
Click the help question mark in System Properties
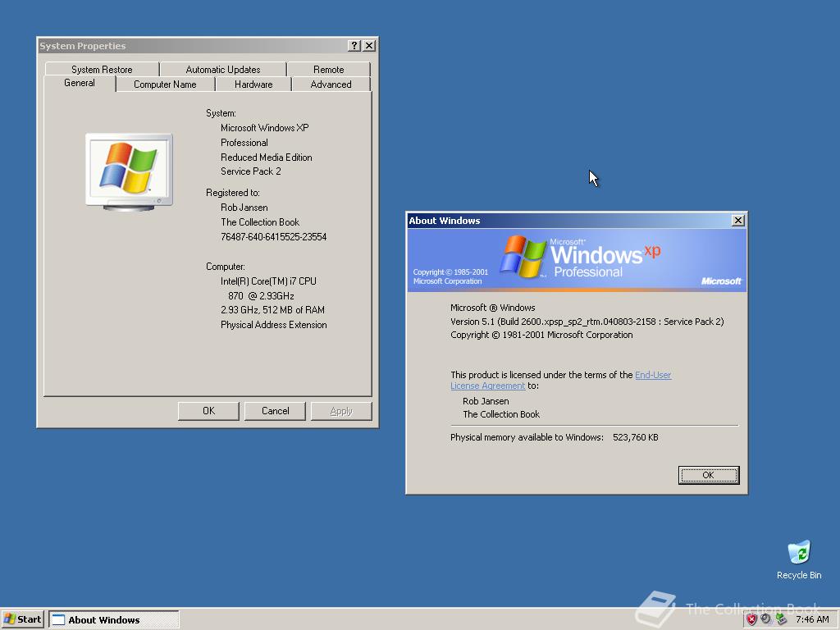[354, 46]
